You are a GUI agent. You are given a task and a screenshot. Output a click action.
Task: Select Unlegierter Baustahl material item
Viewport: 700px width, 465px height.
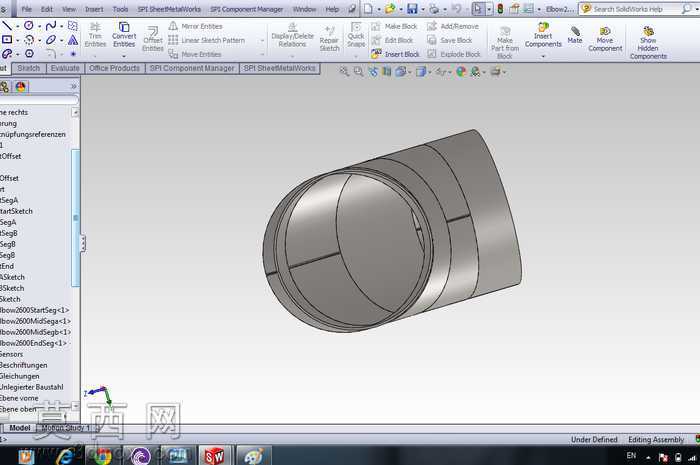pyautogui.click(x=32, y=387)
